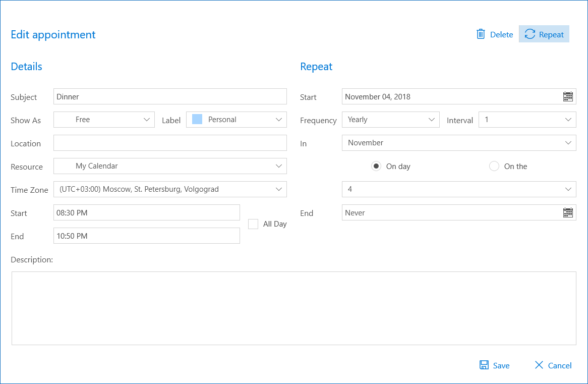Click the light blue Personal label swatch
Screen dimensions: 588x384
coord(197,120)
